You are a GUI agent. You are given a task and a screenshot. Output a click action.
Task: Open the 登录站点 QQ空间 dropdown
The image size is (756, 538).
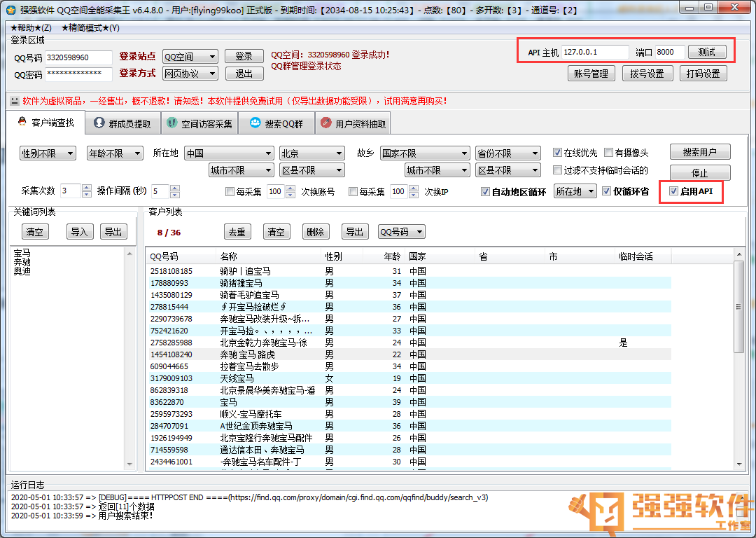(190, 57)
